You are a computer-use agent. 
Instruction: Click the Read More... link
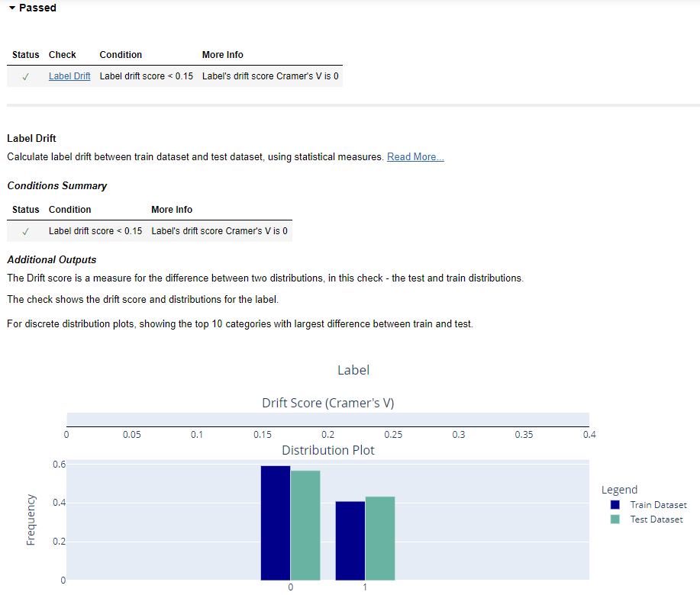pos(415,156)
